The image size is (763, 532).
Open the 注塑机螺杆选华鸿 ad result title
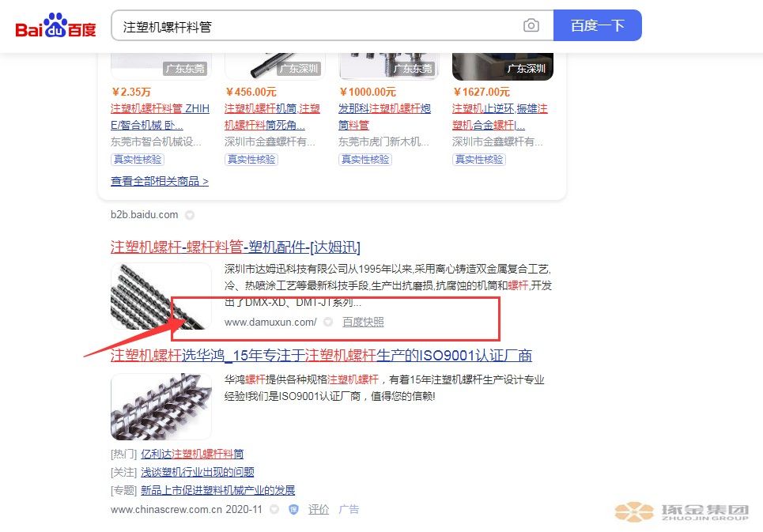(x=321, y=356)
